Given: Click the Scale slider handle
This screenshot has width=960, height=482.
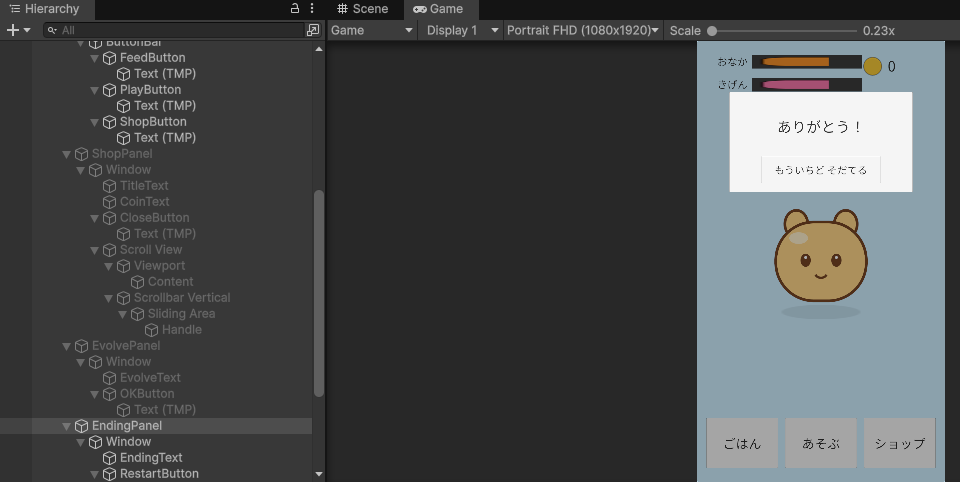Looking at the screenshot, I should pyautogui.click(x=712, y=31).
